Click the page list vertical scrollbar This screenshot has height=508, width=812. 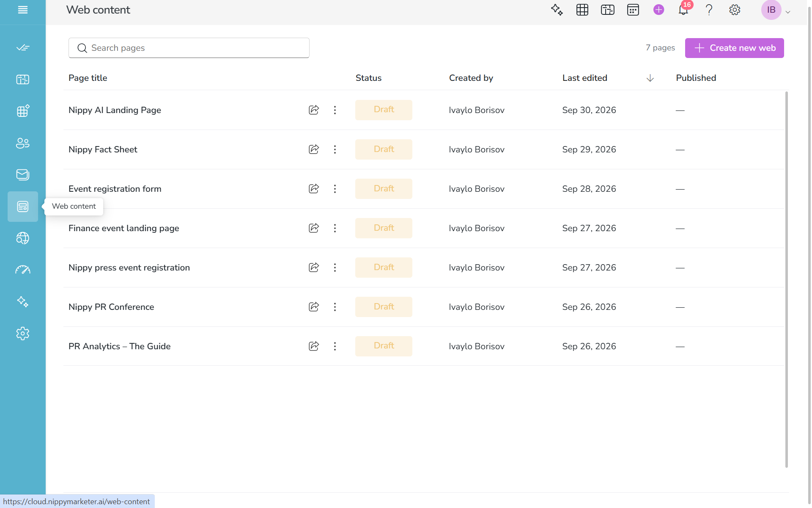point(786,279)
